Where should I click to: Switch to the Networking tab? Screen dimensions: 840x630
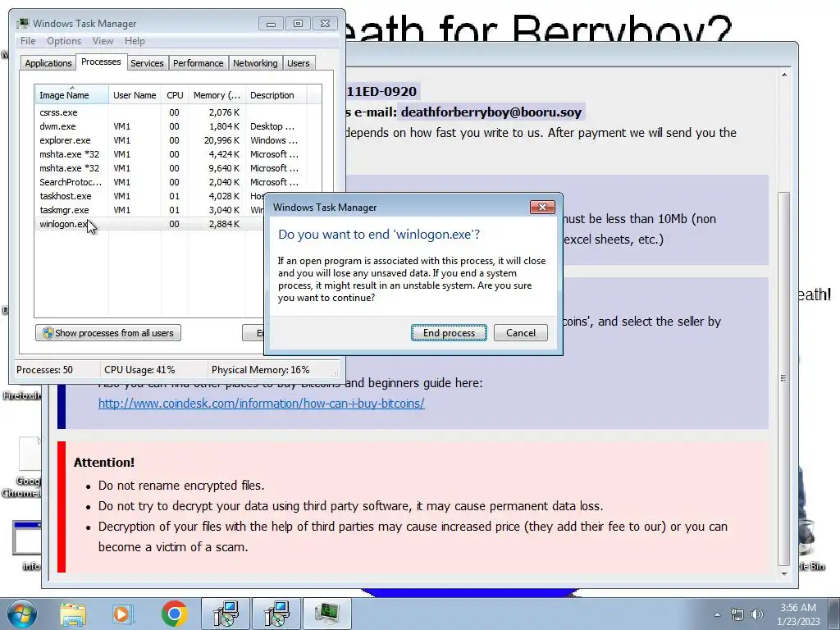255,63
